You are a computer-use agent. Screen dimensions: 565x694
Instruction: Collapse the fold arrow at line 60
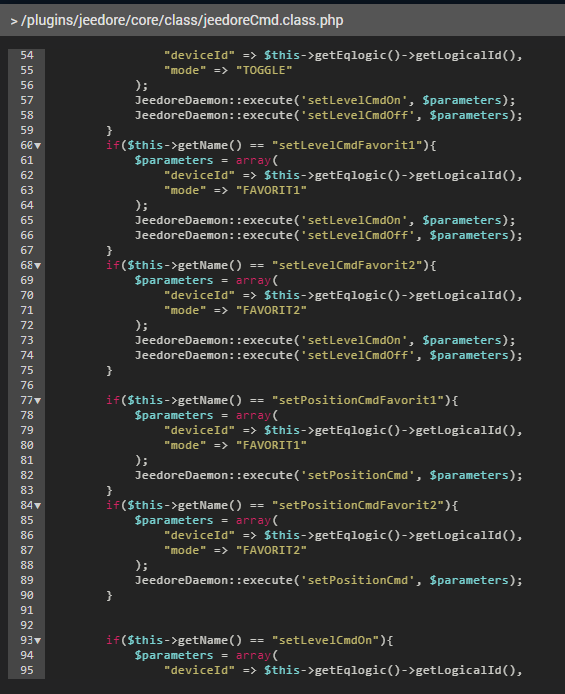pyautogui.click(x=38, y=146)
